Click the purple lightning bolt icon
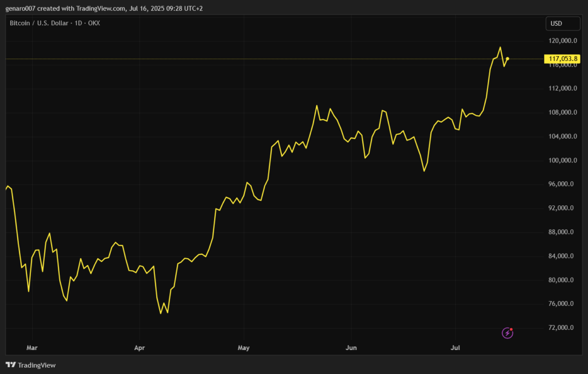The image size is (588, 374). tap(507, 333)
